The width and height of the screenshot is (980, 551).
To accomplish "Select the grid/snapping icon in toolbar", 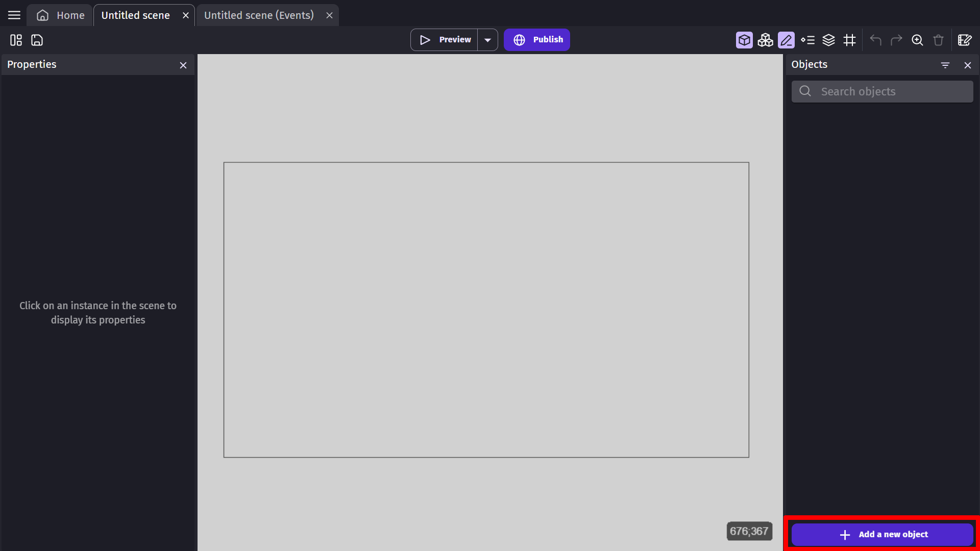I will pos(850,40).
